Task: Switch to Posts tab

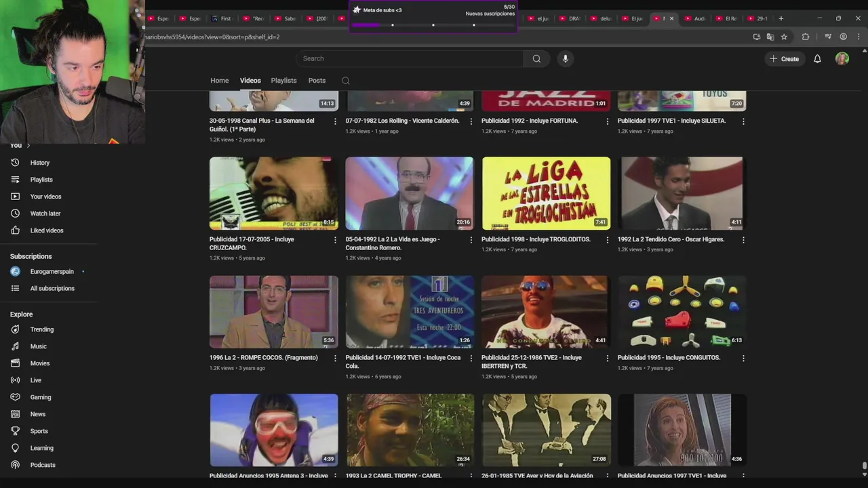Action: click(317, 81)
